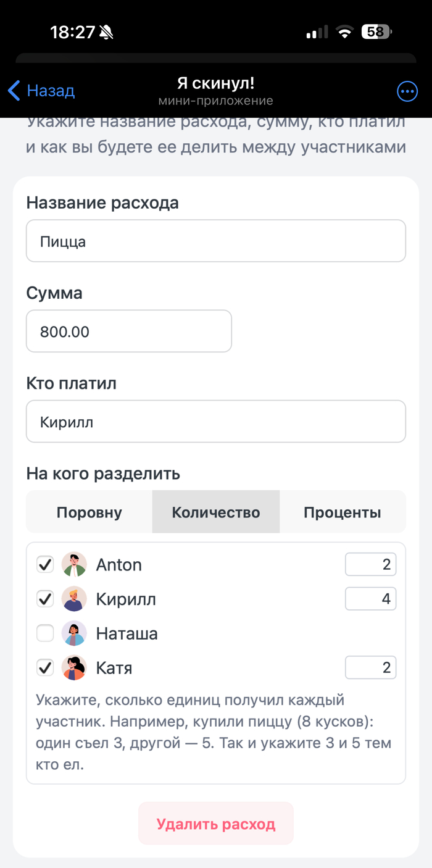The height and width of the screenshot is (868, 432).
Task: Tap Наташа's avatar picture
Action: 74,633
